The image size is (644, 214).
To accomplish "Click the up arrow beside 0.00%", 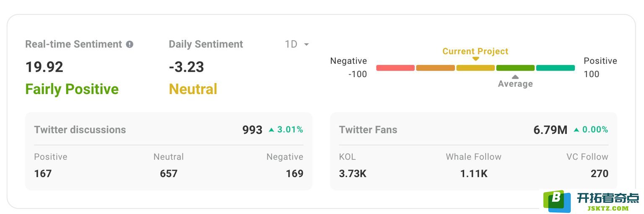I will point(576,130).
